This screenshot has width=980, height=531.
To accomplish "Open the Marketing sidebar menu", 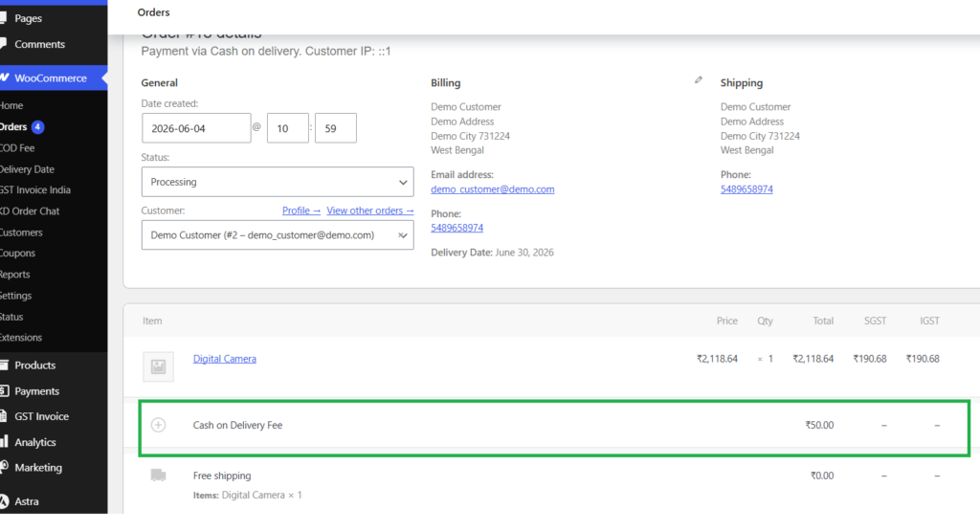I will tap(38, 467).
